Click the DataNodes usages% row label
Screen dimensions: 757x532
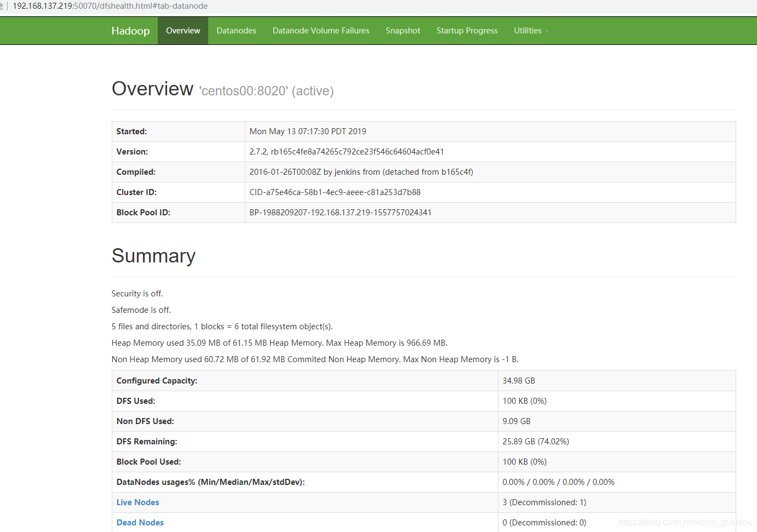(210, 482)
